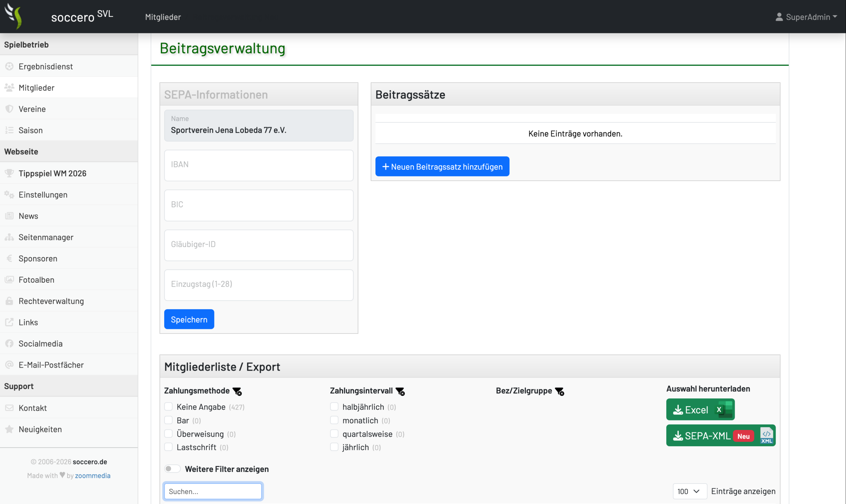Open the SuperAdmin dropdown menu
The image size is (846, 504).
(806, 17)
